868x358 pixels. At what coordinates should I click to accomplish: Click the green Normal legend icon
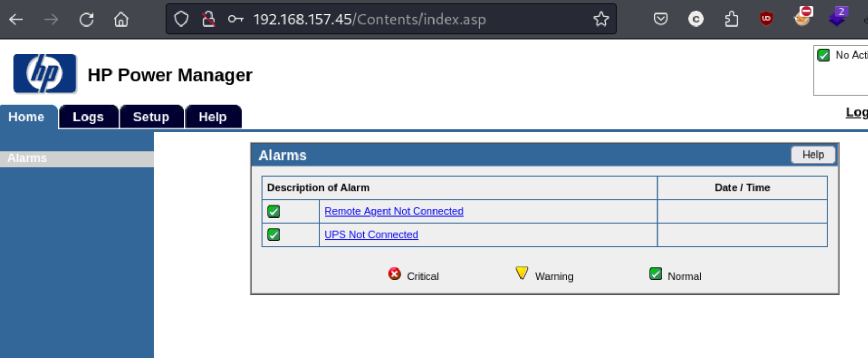(655, 274)
